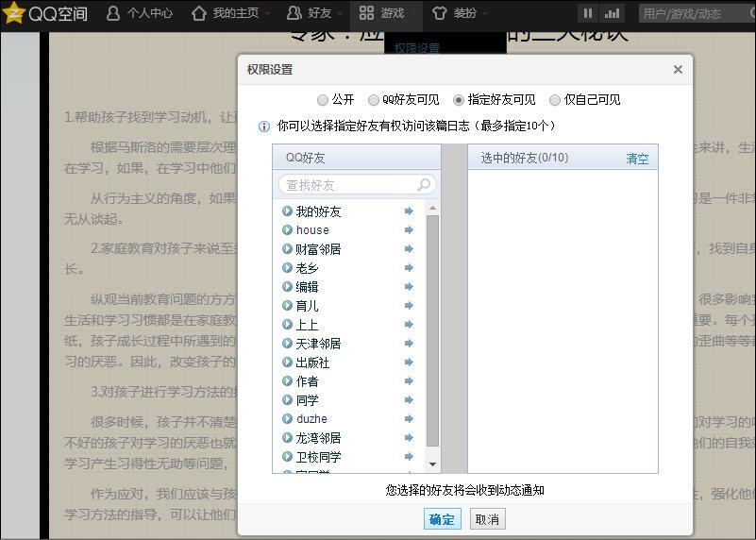Click the info icon beside the hint text

(x=264, y=127)
